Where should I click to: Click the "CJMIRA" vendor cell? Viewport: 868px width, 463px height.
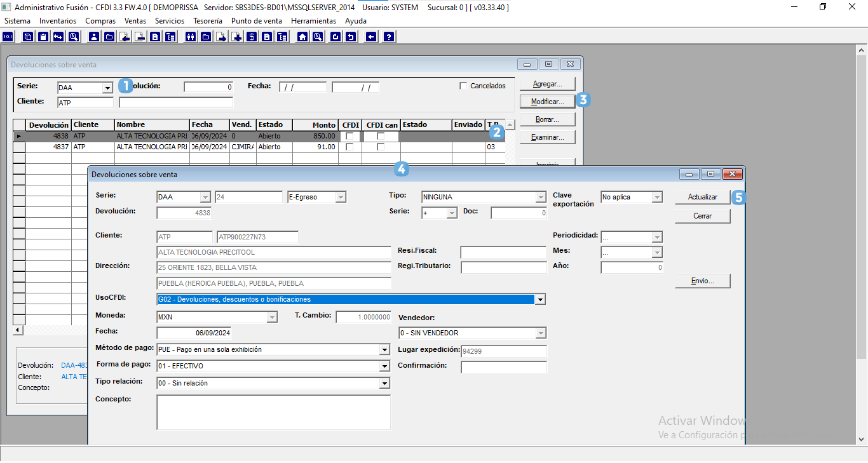[x=242, y=147]
